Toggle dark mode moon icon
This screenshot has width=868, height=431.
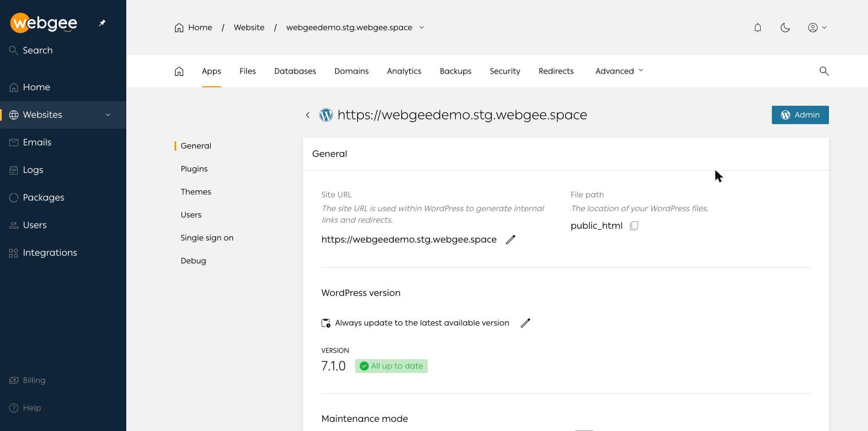coord(785,28)
